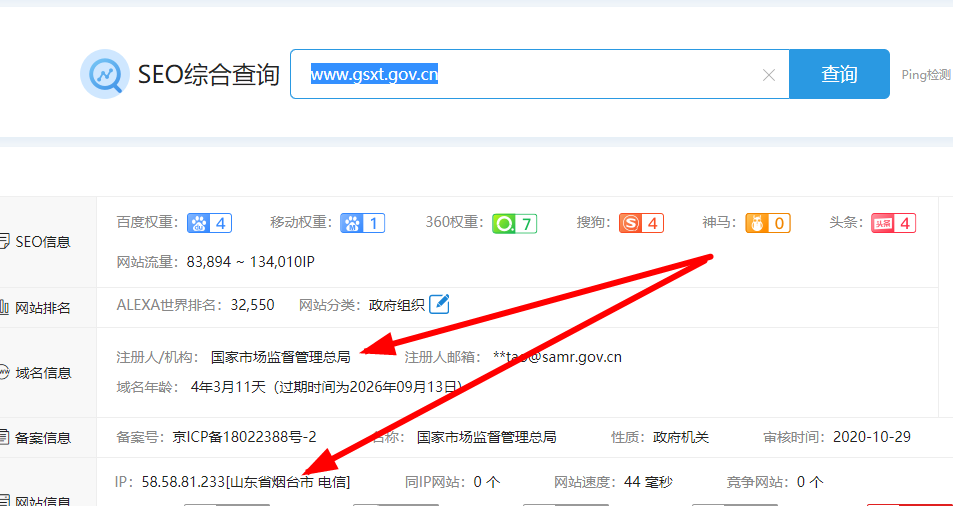Viewport: 953px width, 506px height.
Task: Click the 政府组织 category text
Action: click(x=396, y=305)
